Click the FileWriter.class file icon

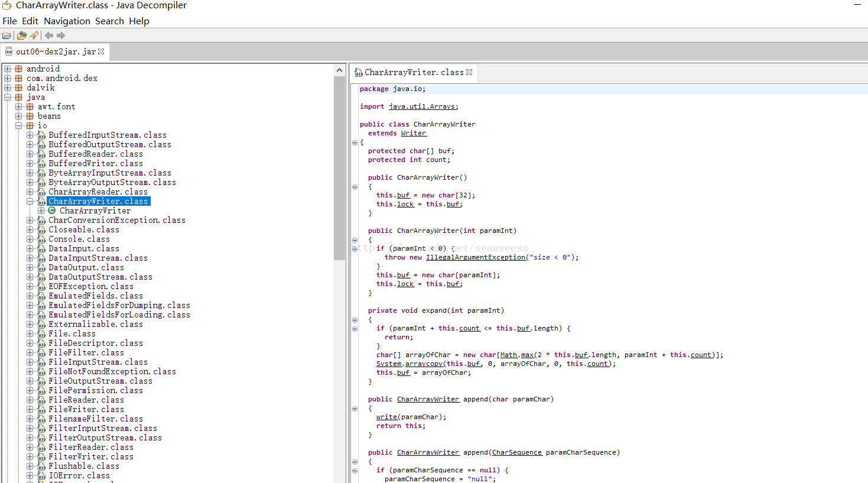41,409
